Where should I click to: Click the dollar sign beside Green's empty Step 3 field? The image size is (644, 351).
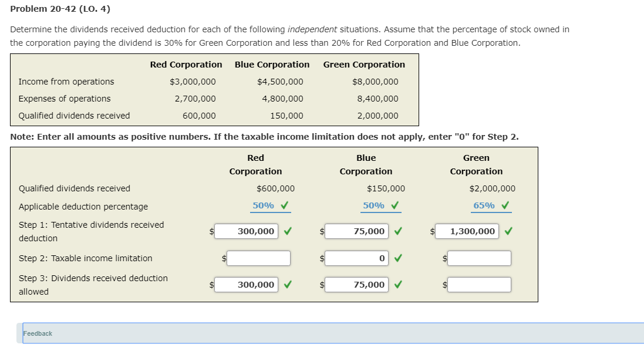[x=444, y=285]
